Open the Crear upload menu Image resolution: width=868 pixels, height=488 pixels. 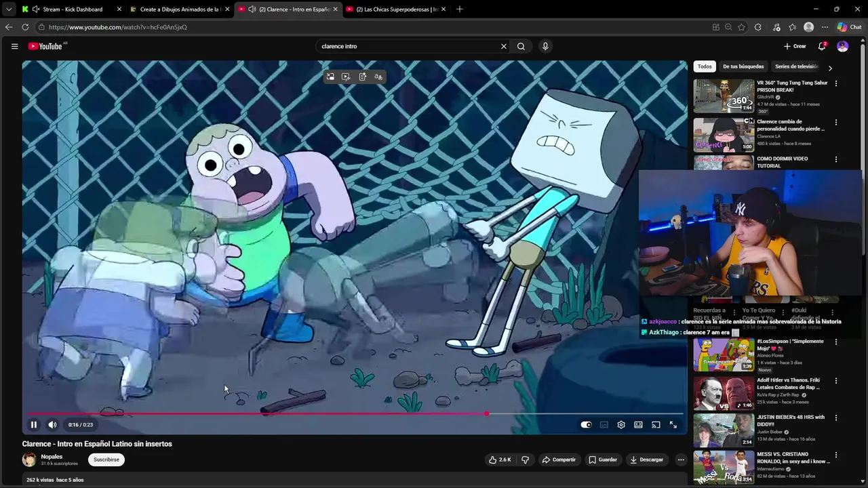pos(795,46)
